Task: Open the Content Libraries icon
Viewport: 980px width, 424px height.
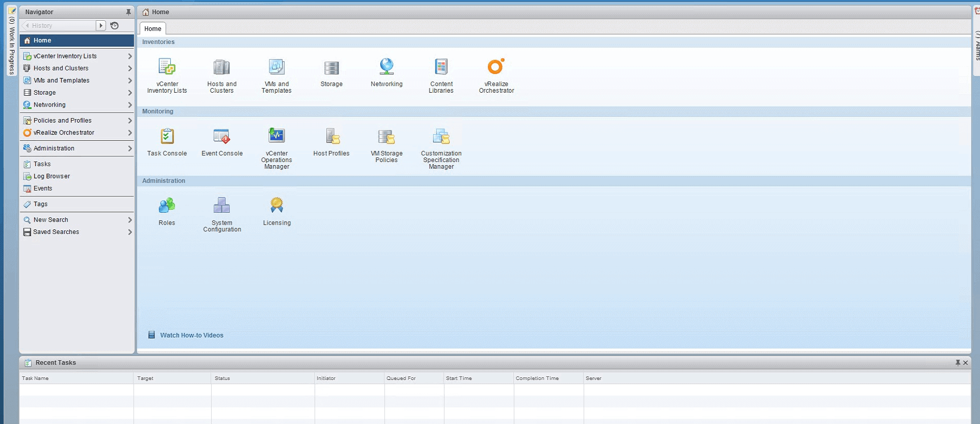Action: click(x=441, y=67)
